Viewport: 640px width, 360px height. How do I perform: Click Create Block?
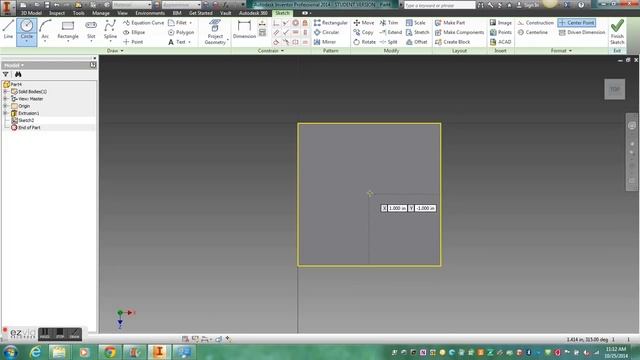pyautogui.click(x=452, y=42)
